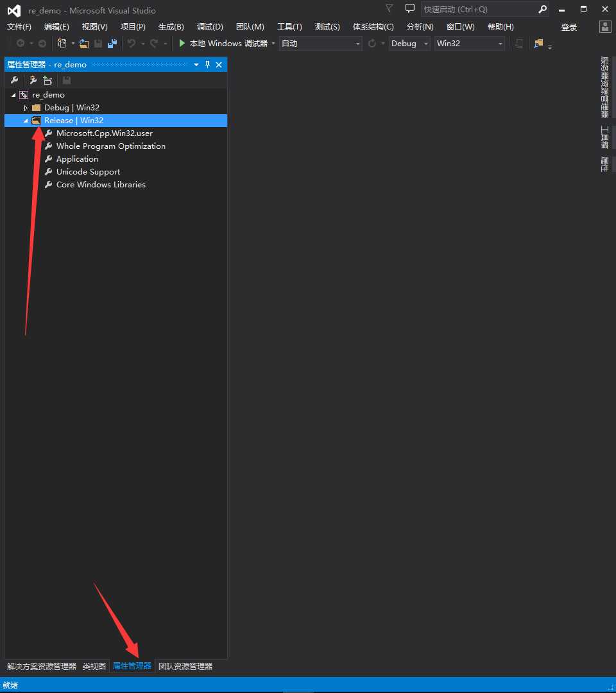Select Unicode Support property sheet
The width and height of the screenshot is (616, 693).
(88, 172)
